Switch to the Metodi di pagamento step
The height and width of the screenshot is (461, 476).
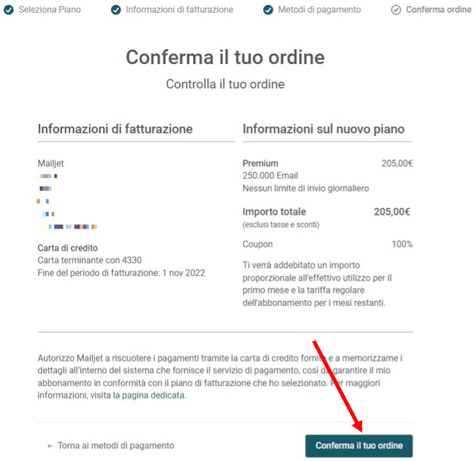click(x=319, y=10)
